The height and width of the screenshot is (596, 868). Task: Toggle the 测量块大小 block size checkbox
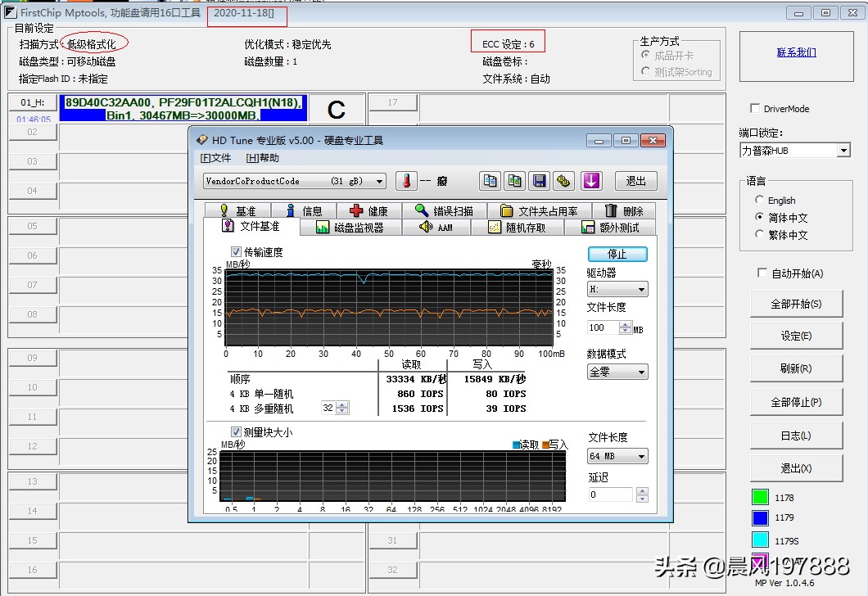coord(236,431)
